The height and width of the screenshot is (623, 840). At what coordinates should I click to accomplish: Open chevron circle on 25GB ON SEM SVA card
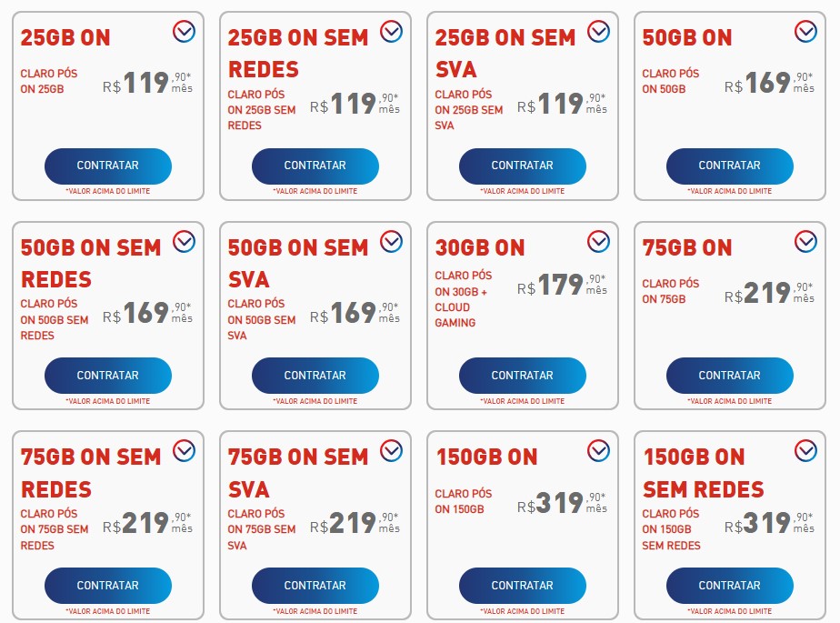(598, 32)
